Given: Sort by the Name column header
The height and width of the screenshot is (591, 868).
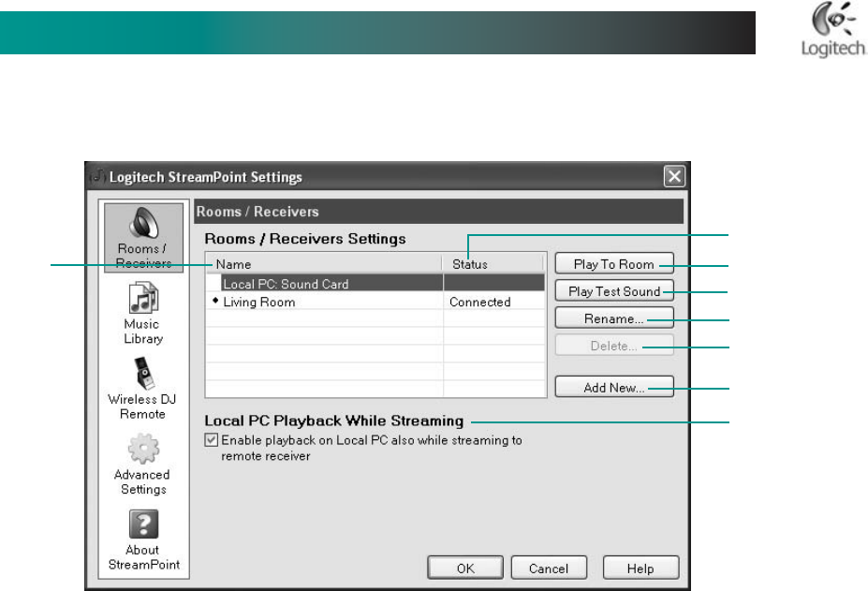Looking at the screenshot, I should pyautogui.click(x=324, y=263).
